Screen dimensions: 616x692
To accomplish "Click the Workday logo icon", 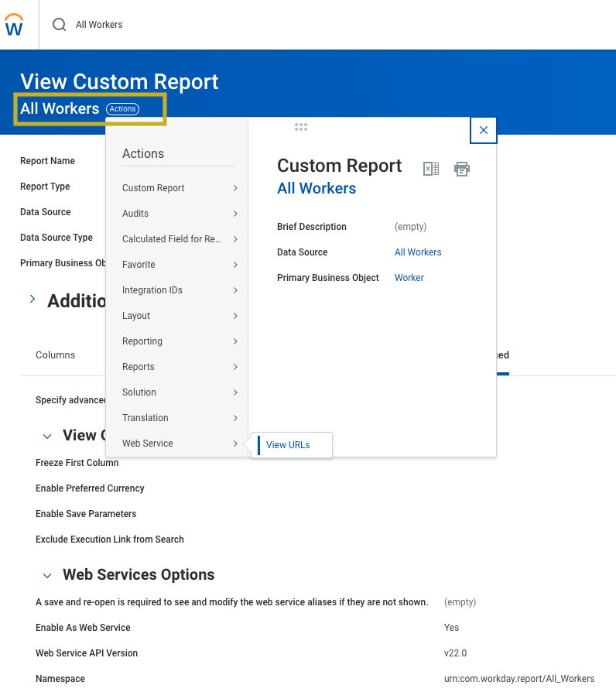I will (x=14, y=25).
